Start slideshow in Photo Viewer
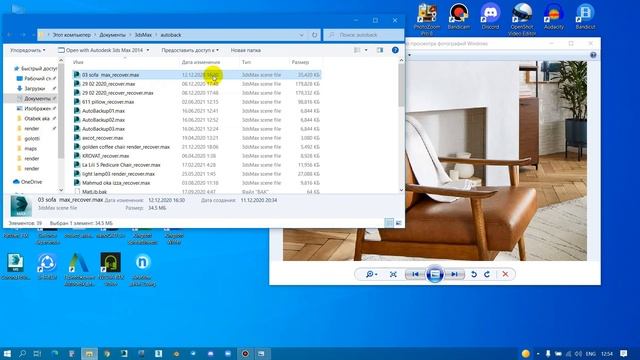This screenshot has height=360, width=640. tap(435, 274)
